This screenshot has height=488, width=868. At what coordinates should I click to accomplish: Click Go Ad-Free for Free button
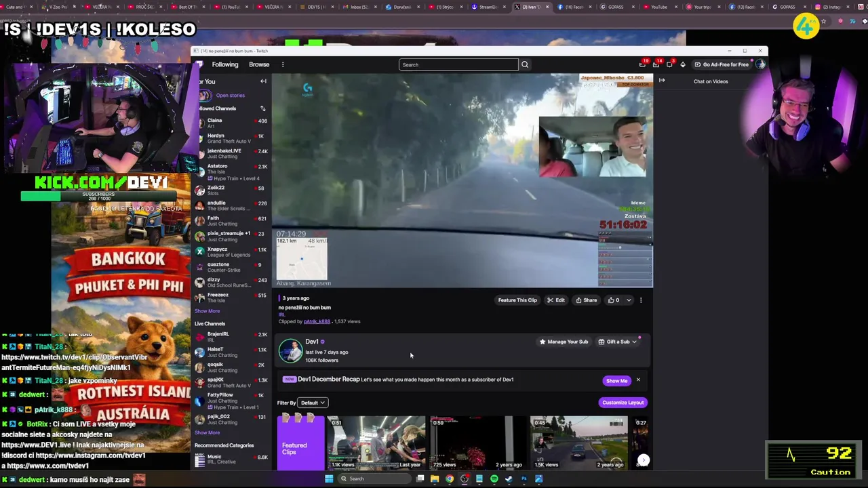click(721, 64)
